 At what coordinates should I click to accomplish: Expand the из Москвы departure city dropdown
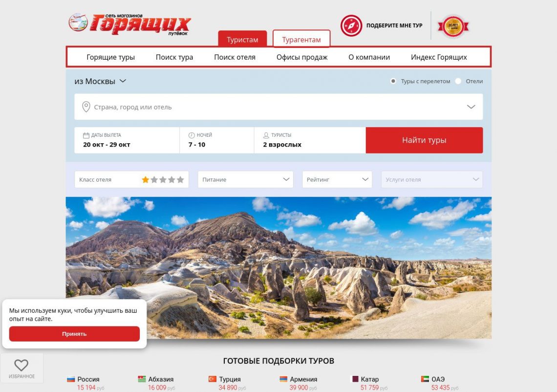(100, 81)
